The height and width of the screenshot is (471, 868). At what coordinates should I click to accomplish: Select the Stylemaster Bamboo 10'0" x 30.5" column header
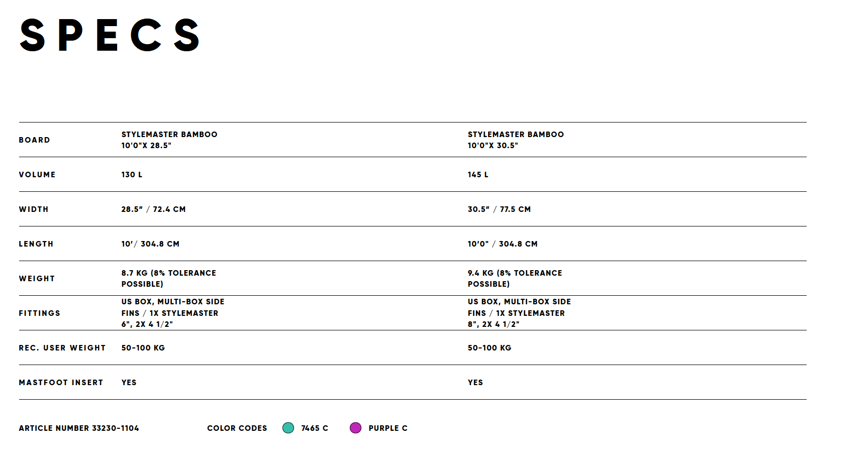[516, 140]
